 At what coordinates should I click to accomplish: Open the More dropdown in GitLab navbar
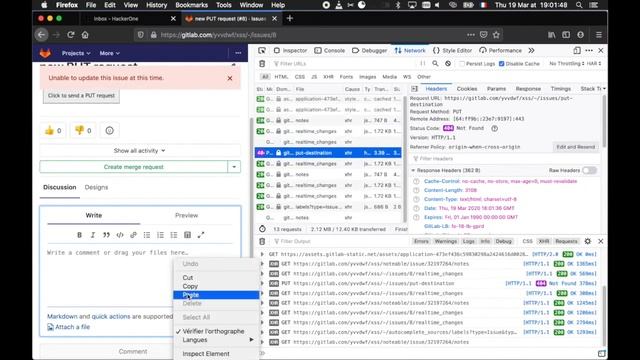tap(109, 53)
